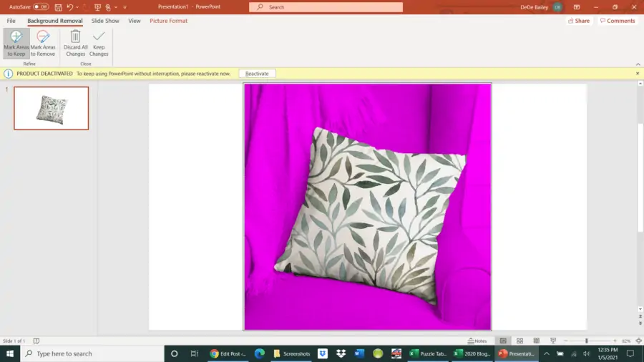Switch to Slide Sorter view
Screen dimensions: 644x362
coord(519,341)
